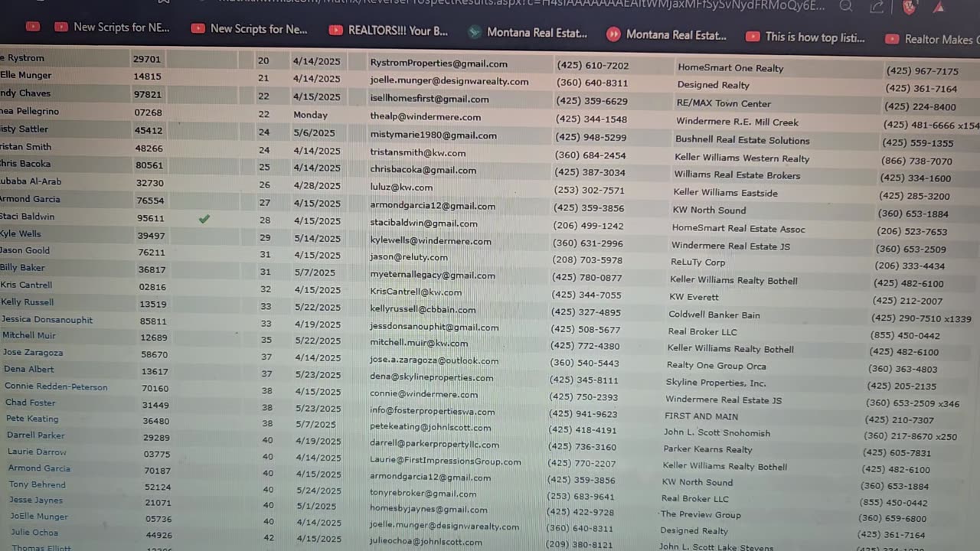
Task: Click phone number (425) 610-7202
Action: click(x=593, y=66)
